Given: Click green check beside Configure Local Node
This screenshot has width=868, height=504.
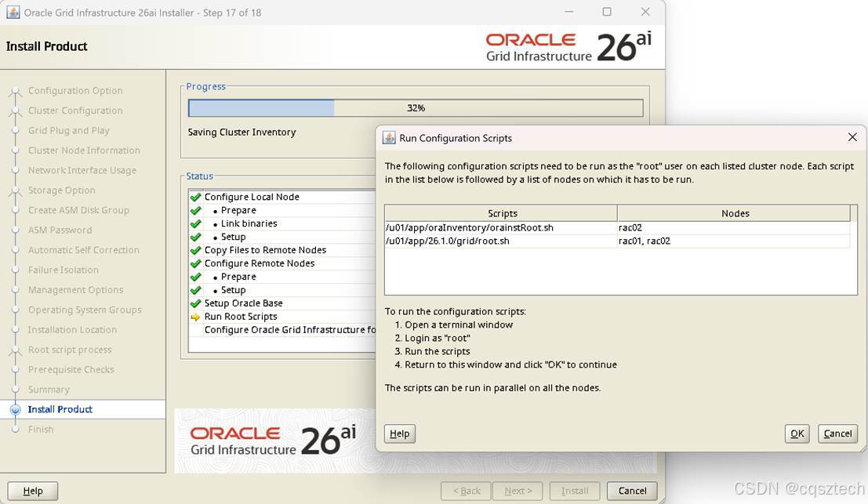Looking at the screenshot, I should (x=195, y=197).
